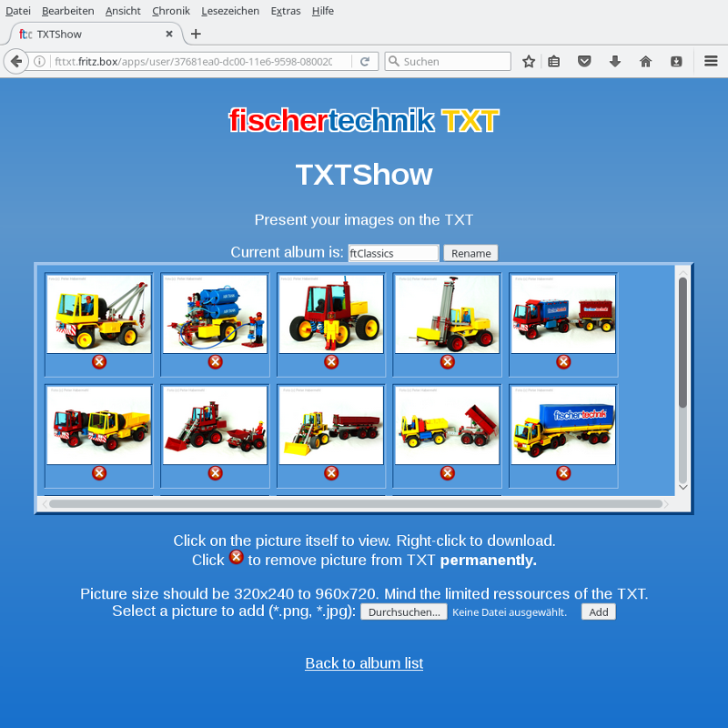Open the Firefox hamburger menu
Screen dimensions: 728x728
point(711,61)
